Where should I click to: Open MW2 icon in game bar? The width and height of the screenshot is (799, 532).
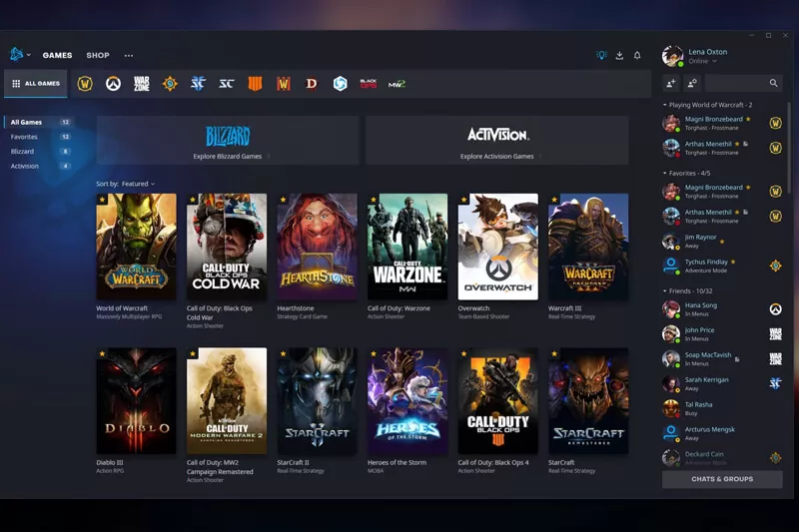coord(397,84)
